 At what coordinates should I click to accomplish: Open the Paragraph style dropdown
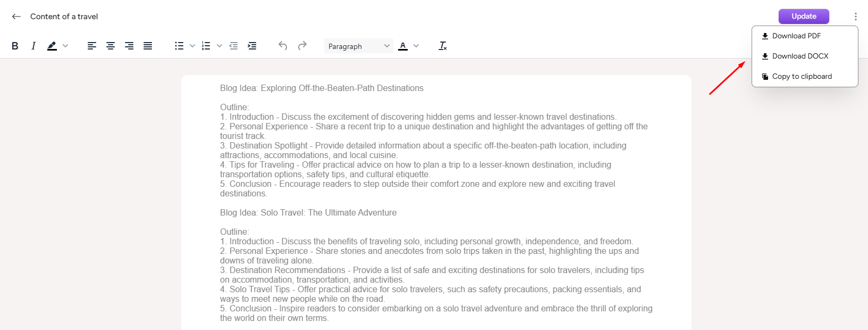pyautogui.click(x=359, y=46)
